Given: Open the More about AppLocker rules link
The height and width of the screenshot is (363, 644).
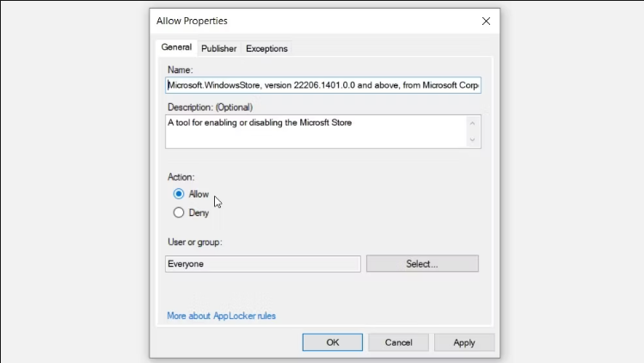Looking at the screenshot, I should [x=221, y=316].
